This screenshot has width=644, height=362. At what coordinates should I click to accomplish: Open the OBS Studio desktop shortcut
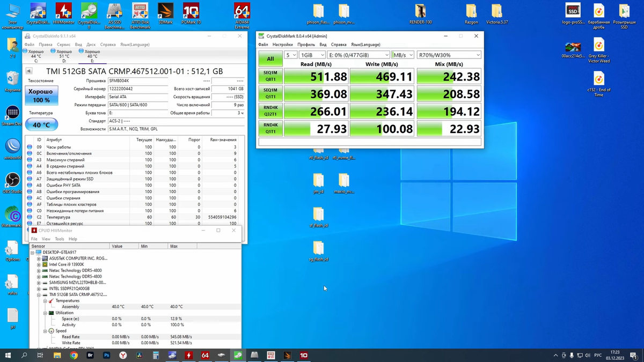click(12, 183)
